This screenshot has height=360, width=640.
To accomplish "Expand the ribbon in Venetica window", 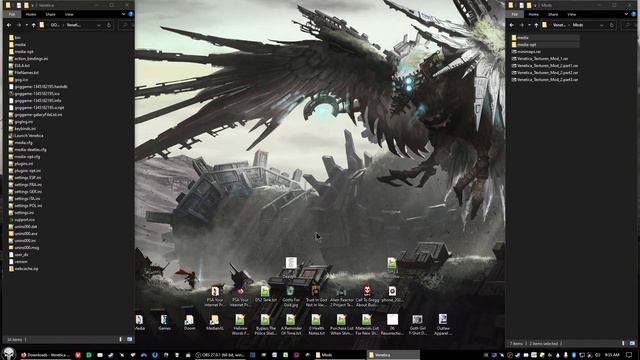I will click(x=124, y=14).
